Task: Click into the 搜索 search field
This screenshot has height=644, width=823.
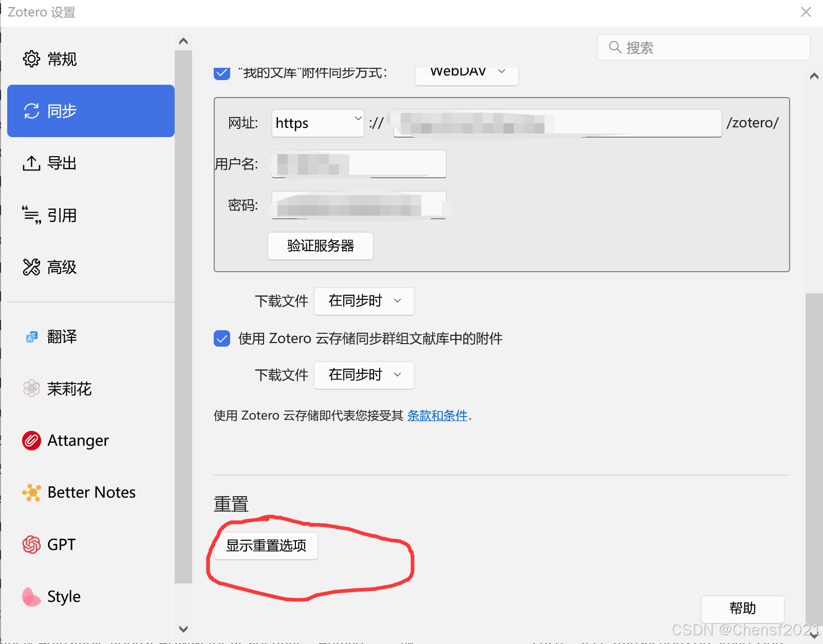Action: click(704, 47)
